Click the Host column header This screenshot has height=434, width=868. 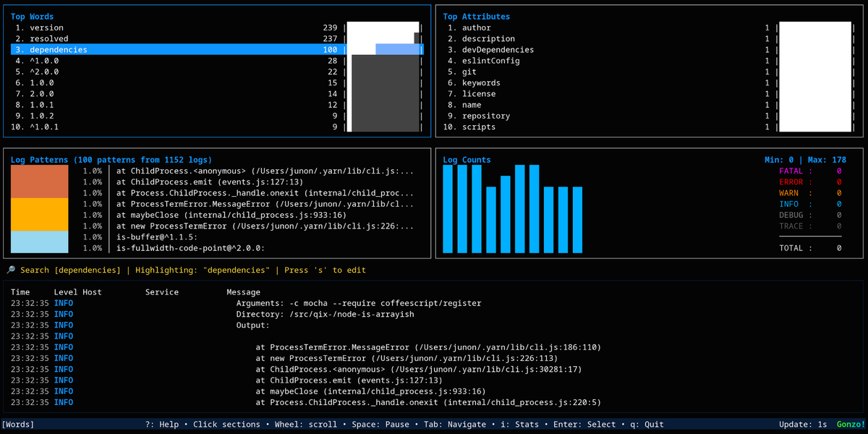click(x=93, y=292)
